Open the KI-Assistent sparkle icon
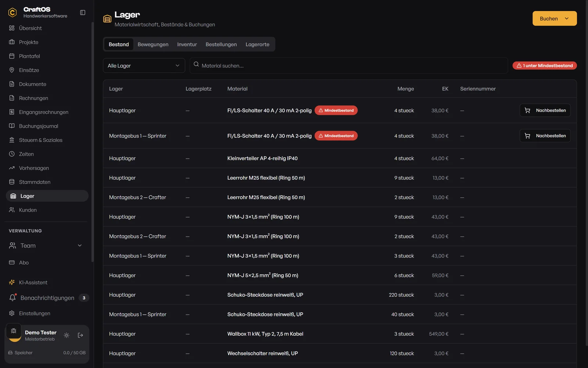Screen dimensions: 588x368 pos(12,282)
